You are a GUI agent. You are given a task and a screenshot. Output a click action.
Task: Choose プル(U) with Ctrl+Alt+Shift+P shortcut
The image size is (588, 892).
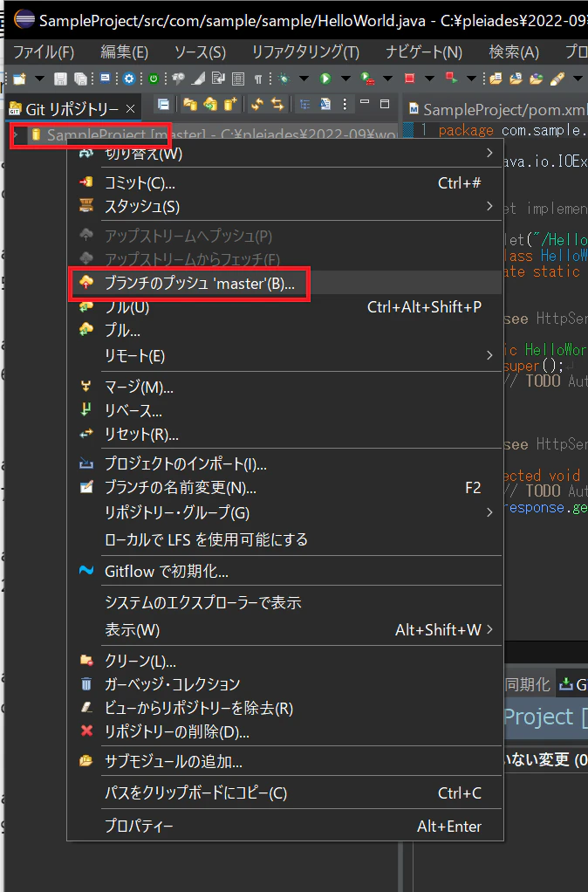pos(285,307)
